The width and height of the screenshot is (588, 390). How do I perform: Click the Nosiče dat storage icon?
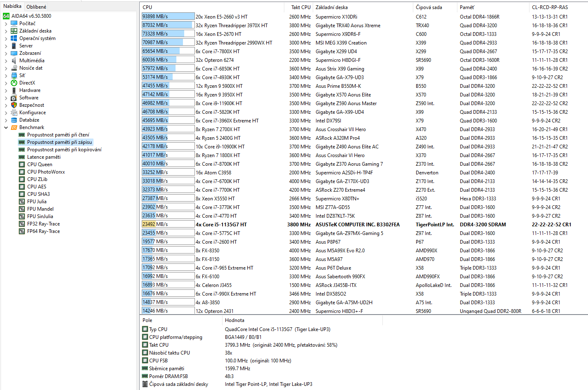point(14,68)
